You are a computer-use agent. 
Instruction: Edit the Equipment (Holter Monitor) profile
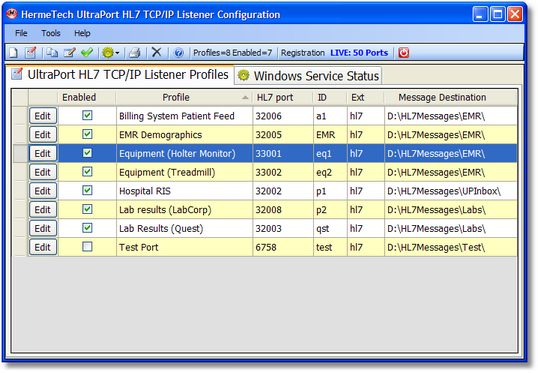coord(43,153)
